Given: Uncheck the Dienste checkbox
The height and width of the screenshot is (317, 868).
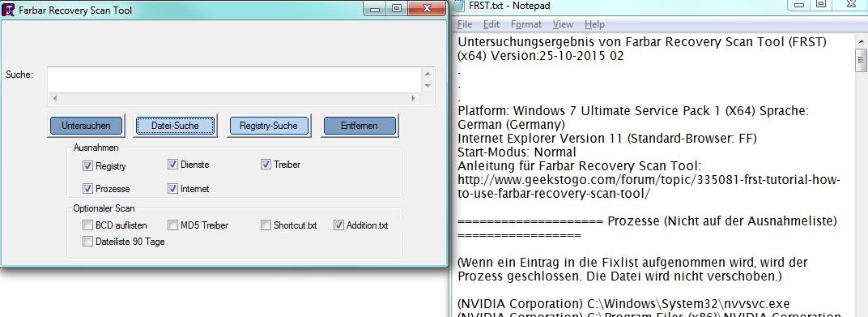Looking at the screenshot, I should point(172,165).
